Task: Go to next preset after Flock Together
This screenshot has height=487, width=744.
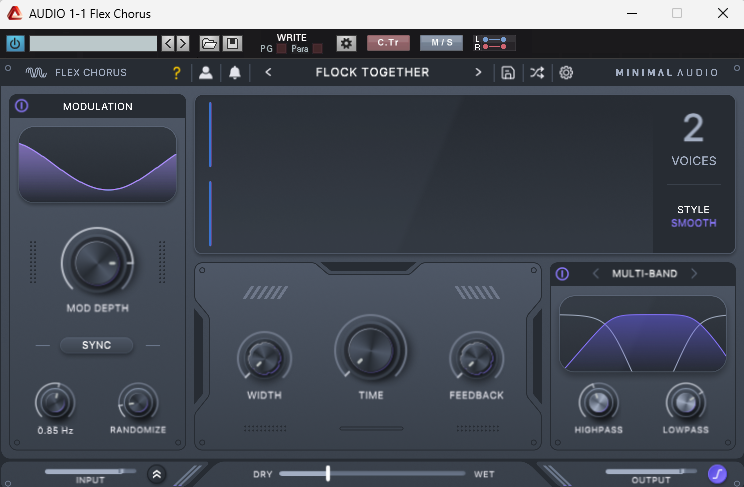Action: (x=478, y=72)
